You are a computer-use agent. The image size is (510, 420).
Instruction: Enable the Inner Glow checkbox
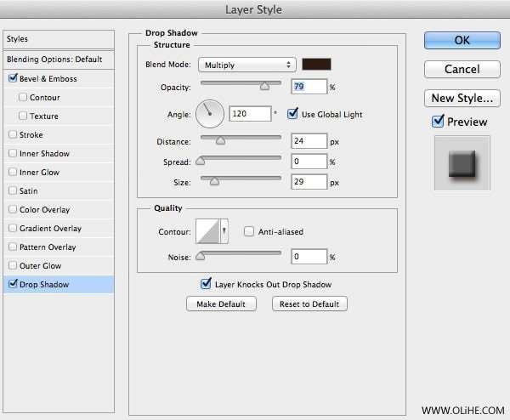coord(13,172)
